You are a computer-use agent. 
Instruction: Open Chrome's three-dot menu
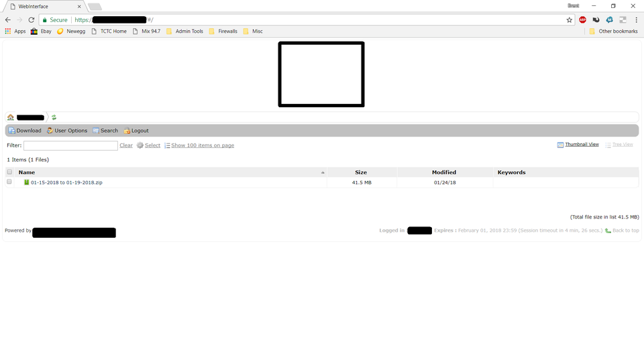pos(636,19)
